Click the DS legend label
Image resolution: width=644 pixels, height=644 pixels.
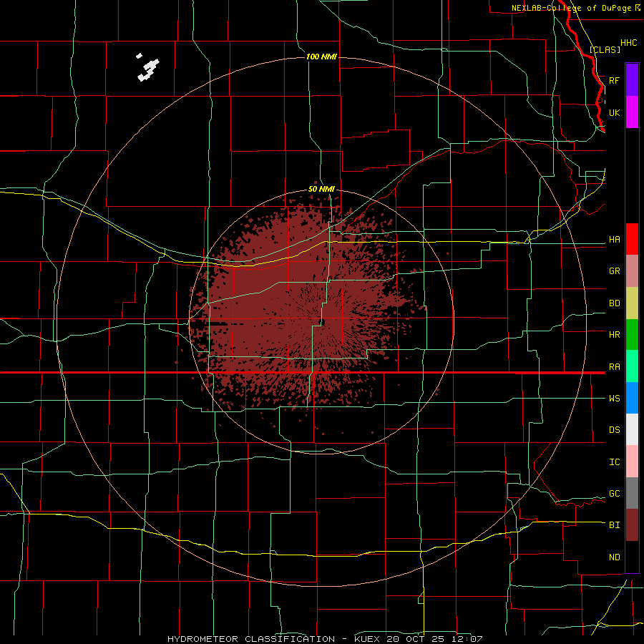coord(614,430)
